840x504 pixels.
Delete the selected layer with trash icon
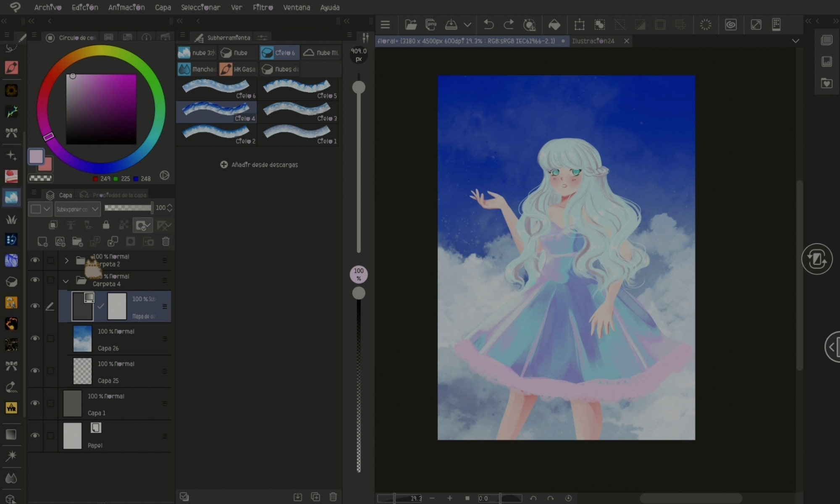(x=166, y=241)
